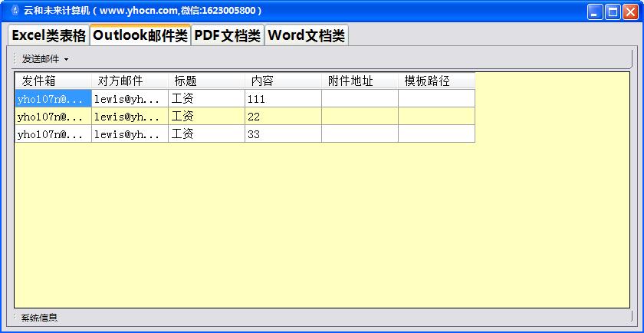The image size is (644, 333).
Task: Click the 模板路径 column header
Action: coord(436,81)
